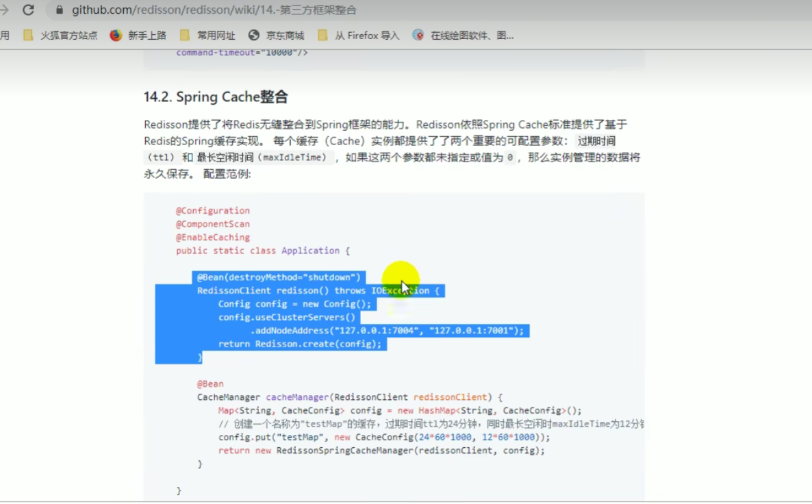Open the 火狐官方站点 bookmark folder icon
This screenshot has height=504, width=812.
tap(28, 35)
